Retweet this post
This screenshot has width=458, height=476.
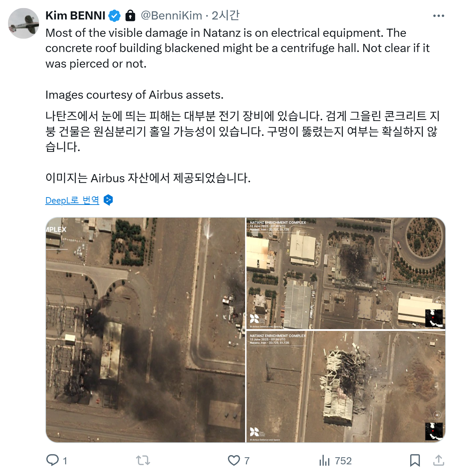(x=143, y=460)
